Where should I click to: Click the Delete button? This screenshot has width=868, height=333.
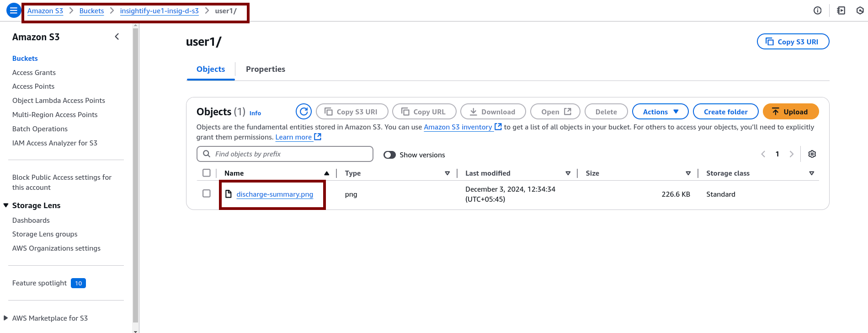606,112
